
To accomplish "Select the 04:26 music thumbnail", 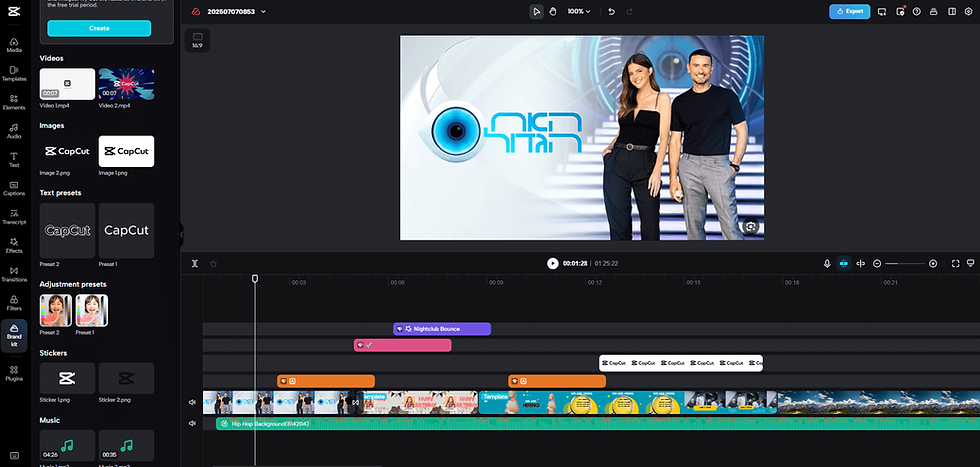I will tap(68, 445).
